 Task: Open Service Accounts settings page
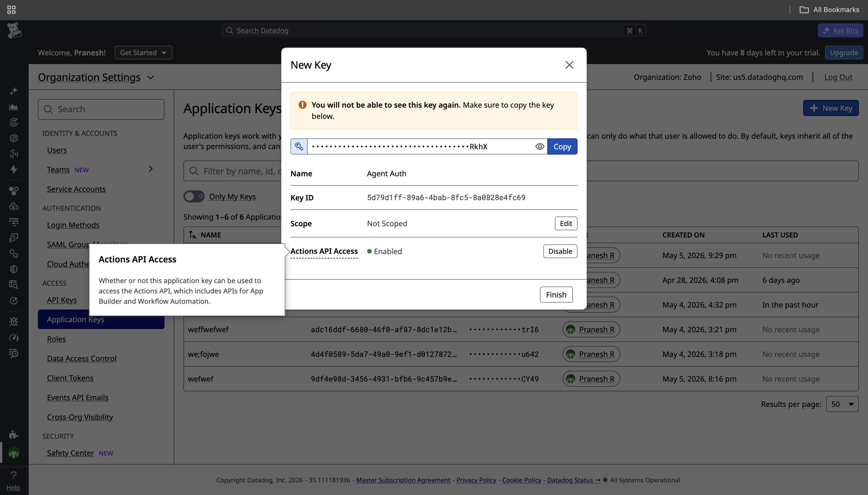point(76,189)
